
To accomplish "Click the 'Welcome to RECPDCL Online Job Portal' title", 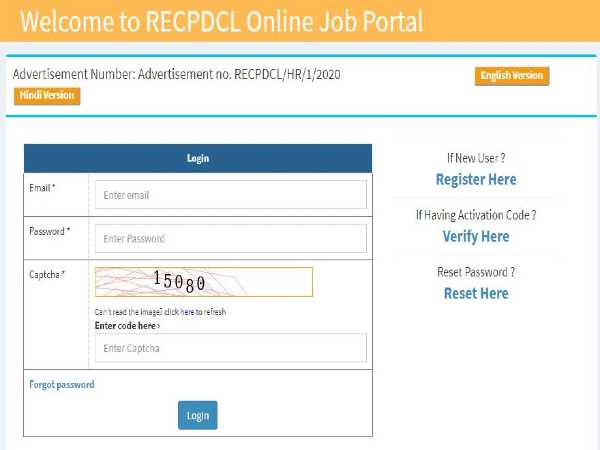I will coord(221,21).
